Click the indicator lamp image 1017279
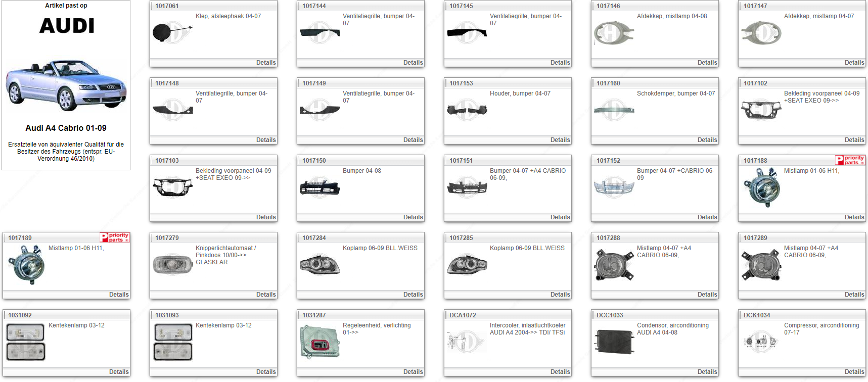The image size is (868, 382). tap(172, 264)
